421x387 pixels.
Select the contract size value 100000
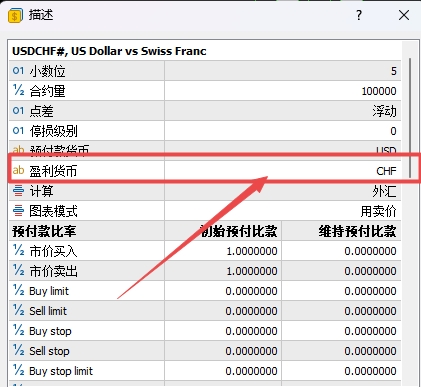tap(379, 91)
